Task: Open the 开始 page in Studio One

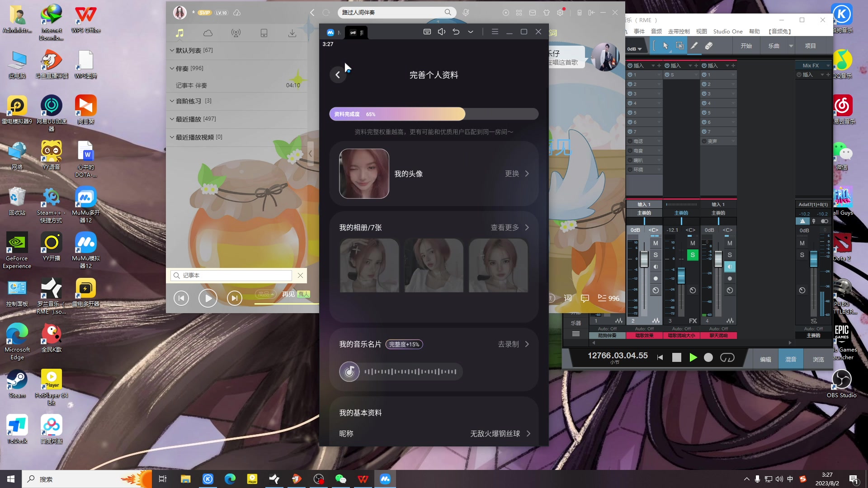Action: point(746,46)
